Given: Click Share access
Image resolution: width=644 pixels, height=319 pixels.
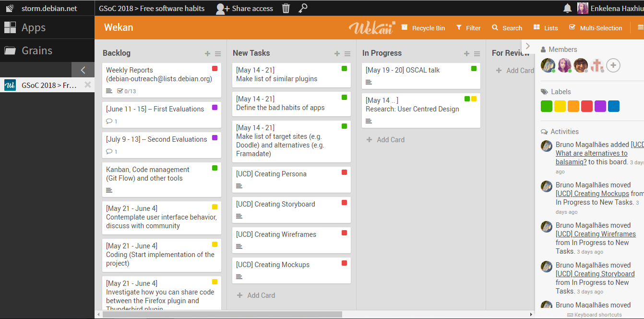Looking at the screenshot, I should (244, 8).
